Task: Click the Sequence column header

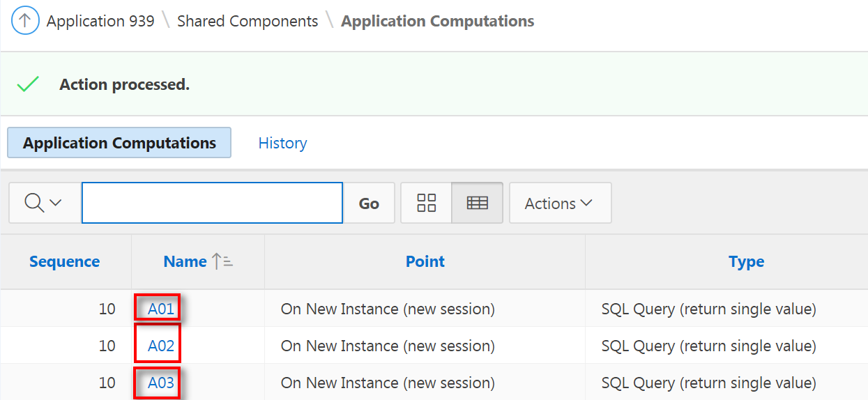Action: click(64, 262)
